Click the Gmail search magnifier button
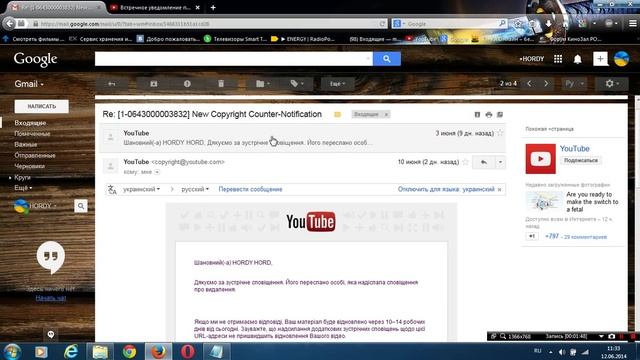 tap(387, 59)
